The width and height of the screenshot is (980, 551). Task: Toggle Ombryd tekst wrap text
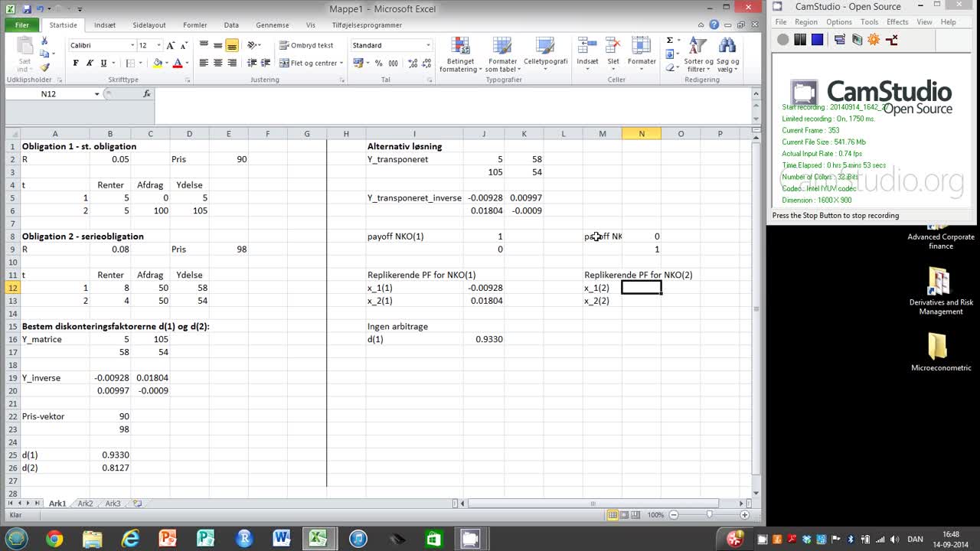coord(306,45)
